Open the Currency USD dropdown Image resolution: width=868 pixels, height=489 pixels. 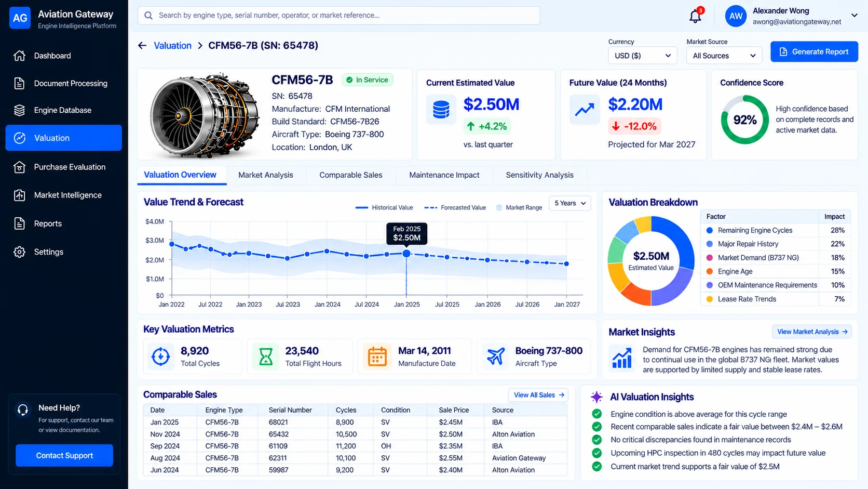(x=642, y=56)
